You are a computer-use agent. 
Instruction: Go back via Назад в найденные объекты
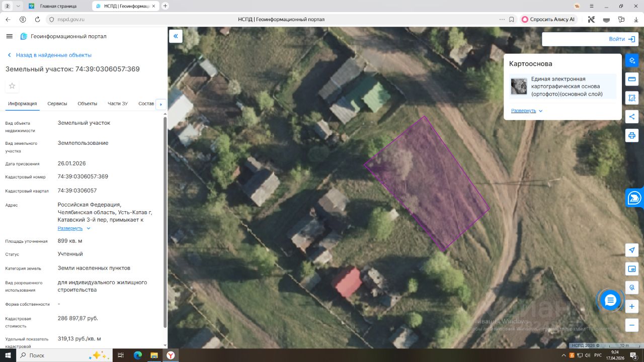49,55
